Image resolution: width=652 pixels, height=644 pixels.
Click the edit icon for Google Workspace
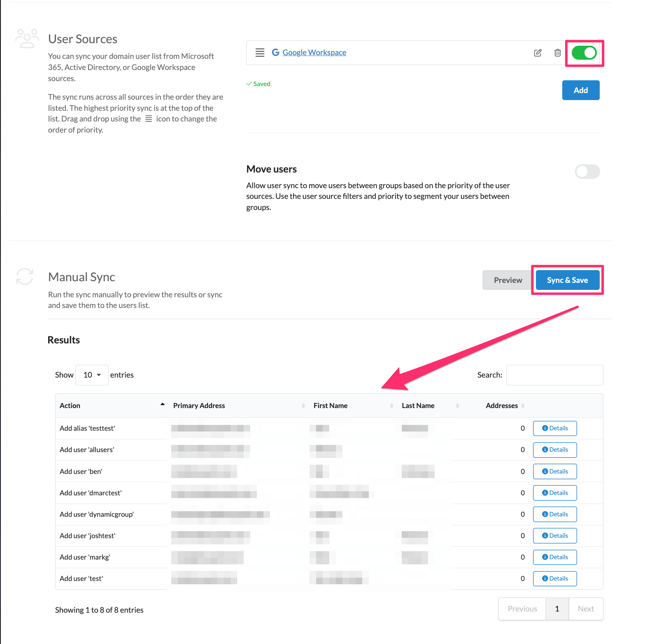point(538,53)
